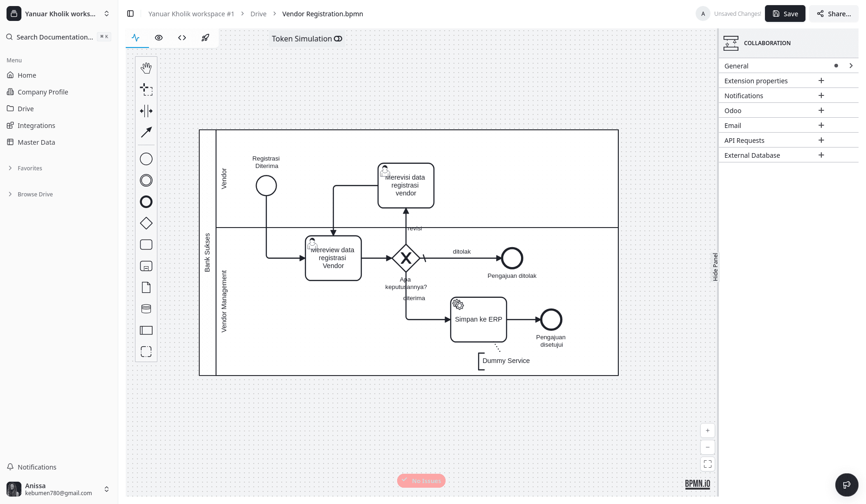866x504 pixels.
Task: Open the Share dialog
Action: (833, 14)
